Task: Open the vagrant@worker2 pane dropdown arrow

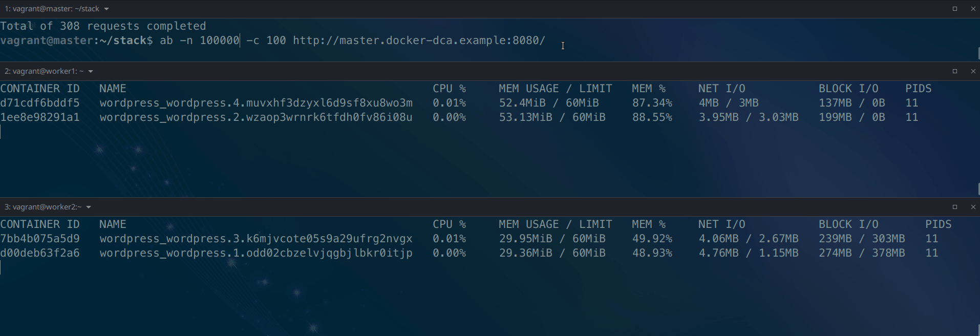Action: [x=89, y=207]
